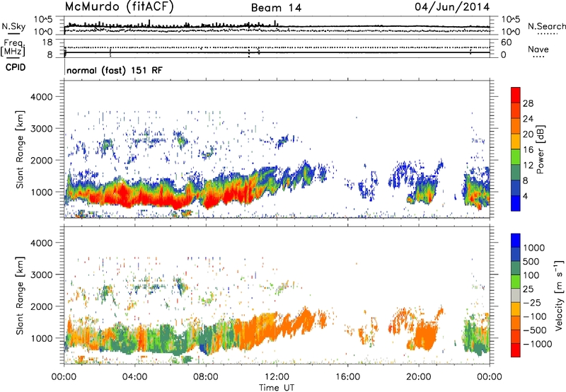
Task: Click the "12" value on Power colorbar
Action: click(528, 166)
